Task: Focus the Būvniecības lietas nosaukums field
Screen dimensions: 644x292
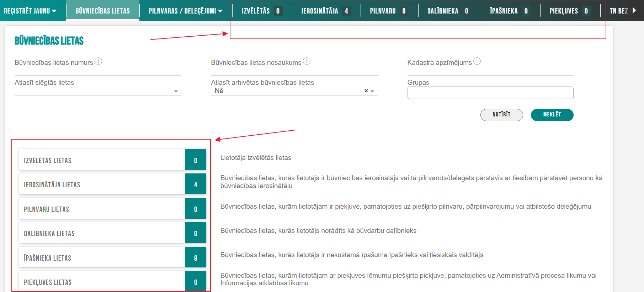Action: pyautogui.click(x=294, y=71)
